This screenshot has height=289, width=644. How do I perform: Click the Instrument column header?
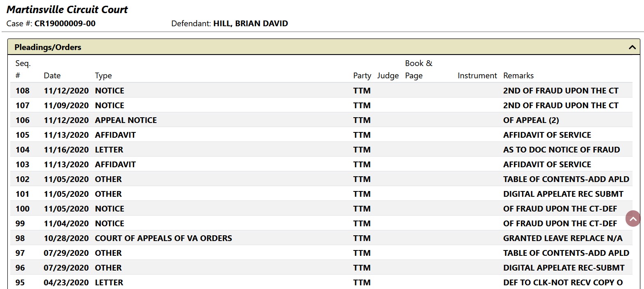477,75
